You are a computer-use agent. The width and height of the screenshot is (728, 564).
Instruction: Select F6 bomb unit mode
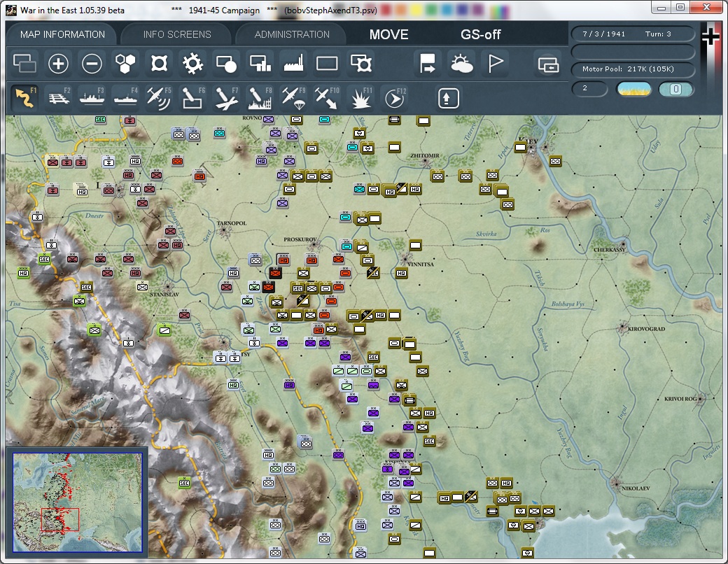[x=192, y=97]
